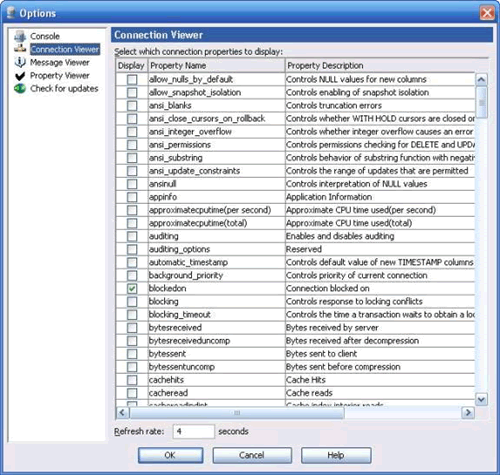Click the scroll right arrow below table
Image resolution: width=500 pixels, height=475 pixels.
tap(468, 413)
